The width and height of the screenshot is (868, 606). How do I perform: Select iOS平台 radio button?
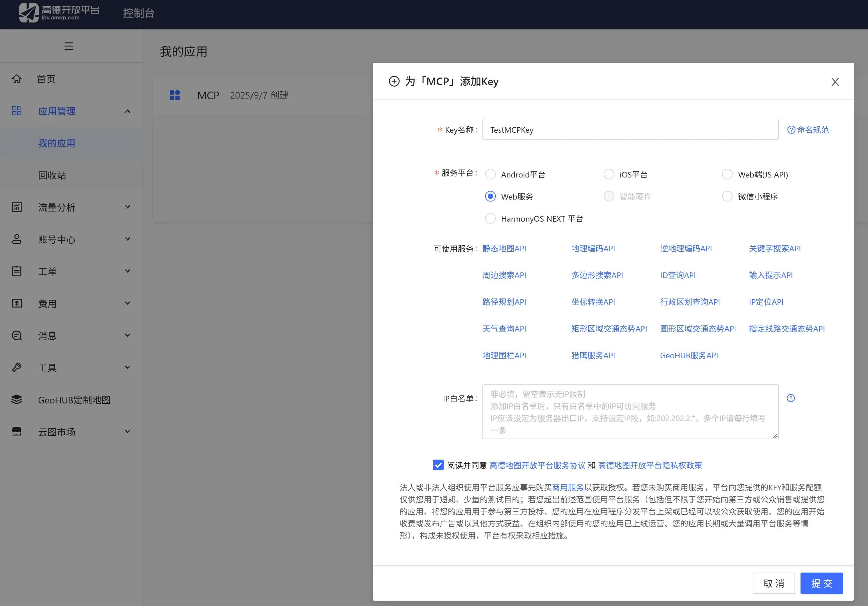(609, 174)
